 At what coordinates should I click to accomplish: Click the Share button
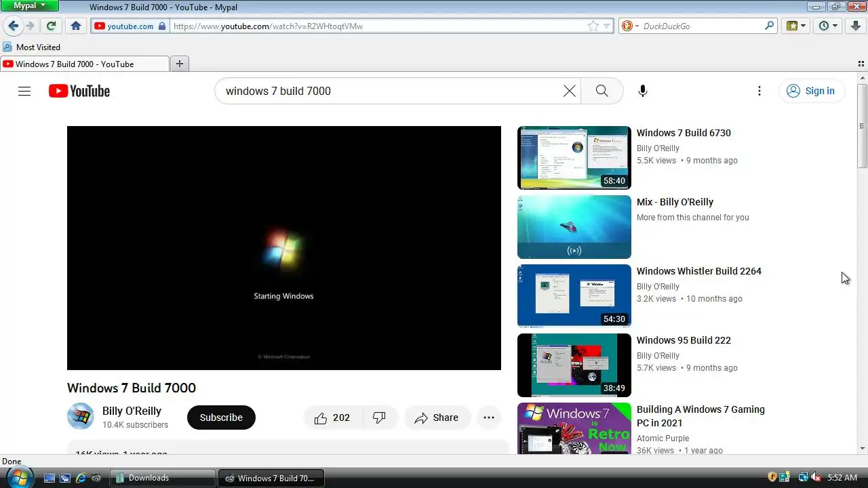coord(437,418)
